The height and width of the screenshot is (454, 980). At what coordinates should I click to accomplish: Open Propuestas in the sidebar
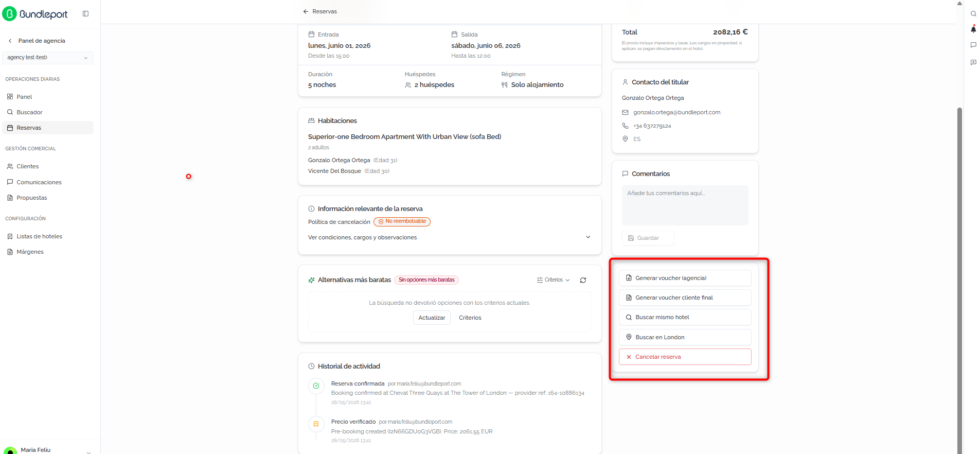48,198
